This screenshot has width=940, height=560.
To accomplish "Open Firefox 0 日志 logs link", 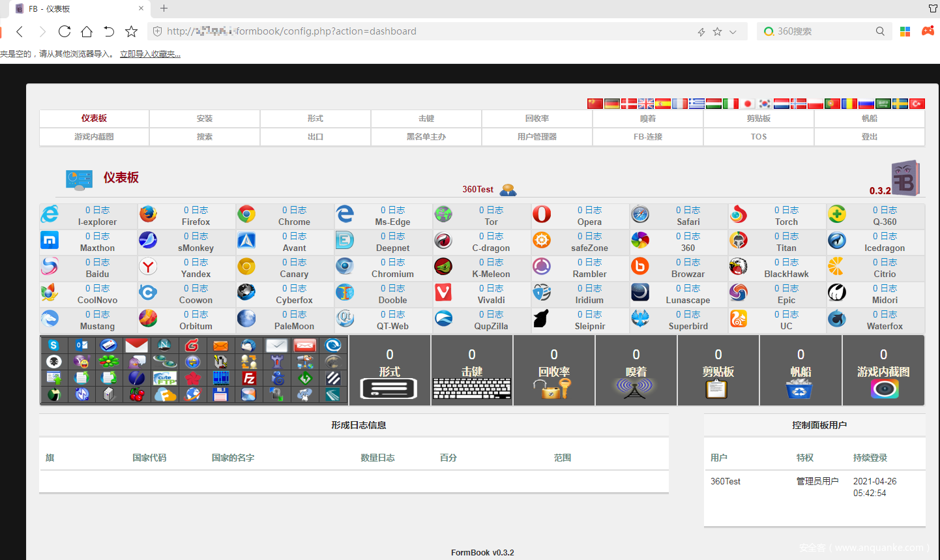I will (x=196, y=210).
